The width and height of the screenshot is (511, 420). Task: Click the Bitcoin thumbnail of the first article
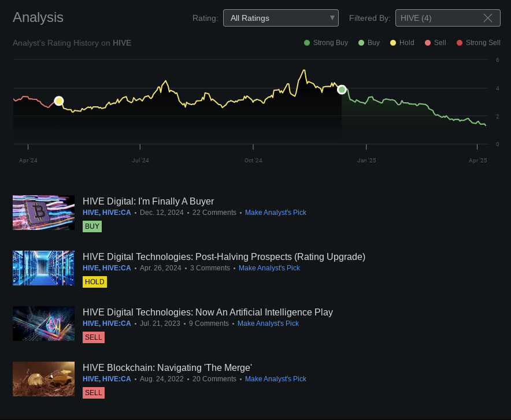43,212
